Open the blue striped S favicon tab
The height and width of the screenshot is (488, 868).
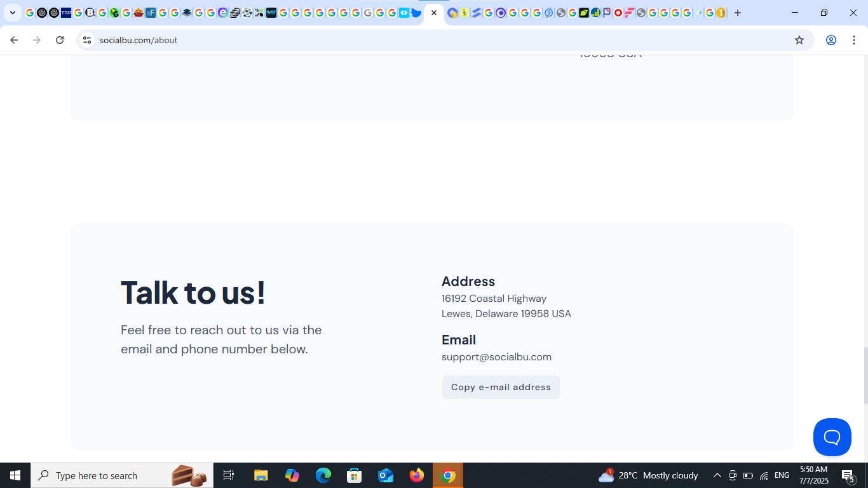point(477,13)
